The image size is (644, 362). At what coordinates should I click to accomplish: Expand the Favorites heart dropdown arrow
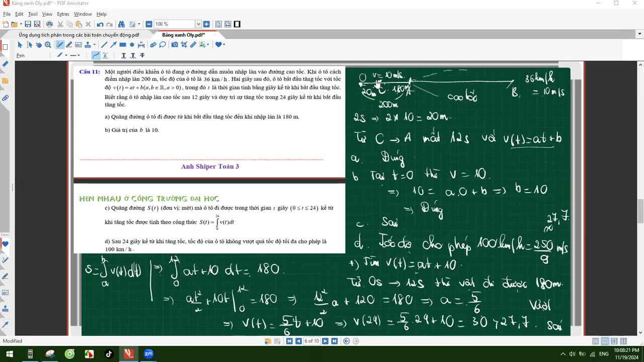(224, 45)
